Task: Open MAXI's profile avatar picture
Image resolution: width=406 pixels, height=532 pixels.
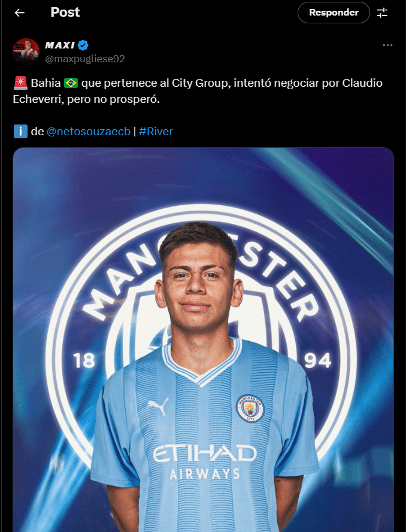Action: coord(26,51)
